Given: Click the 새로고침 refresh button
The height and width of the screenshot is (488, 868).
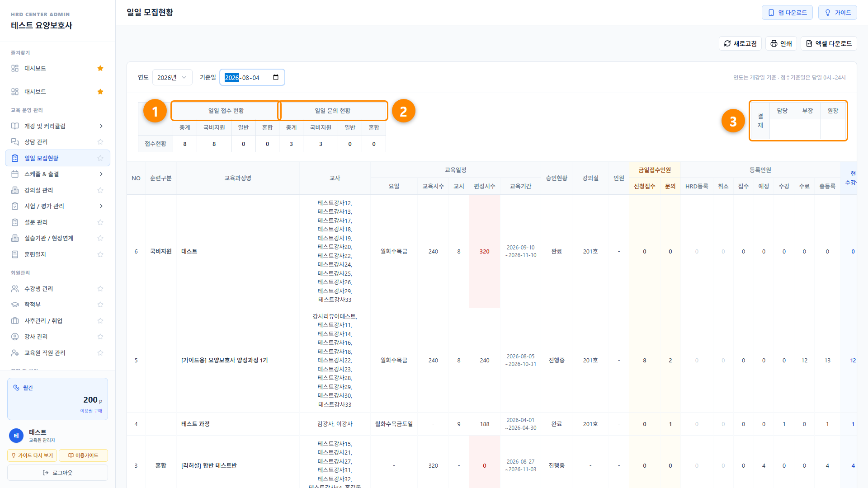Looking at the screenshot, I should point(740,43).
